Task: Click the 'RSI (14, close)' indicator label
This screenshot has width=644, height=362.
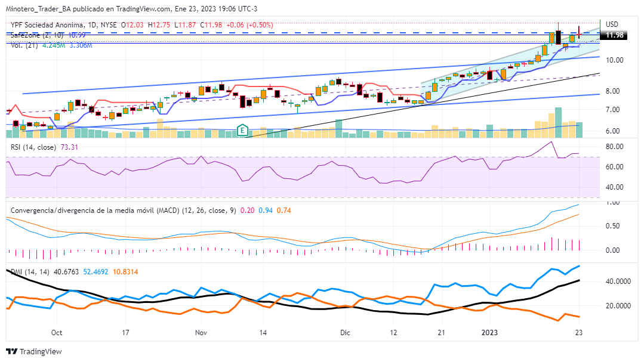Action: click(33, 147)
